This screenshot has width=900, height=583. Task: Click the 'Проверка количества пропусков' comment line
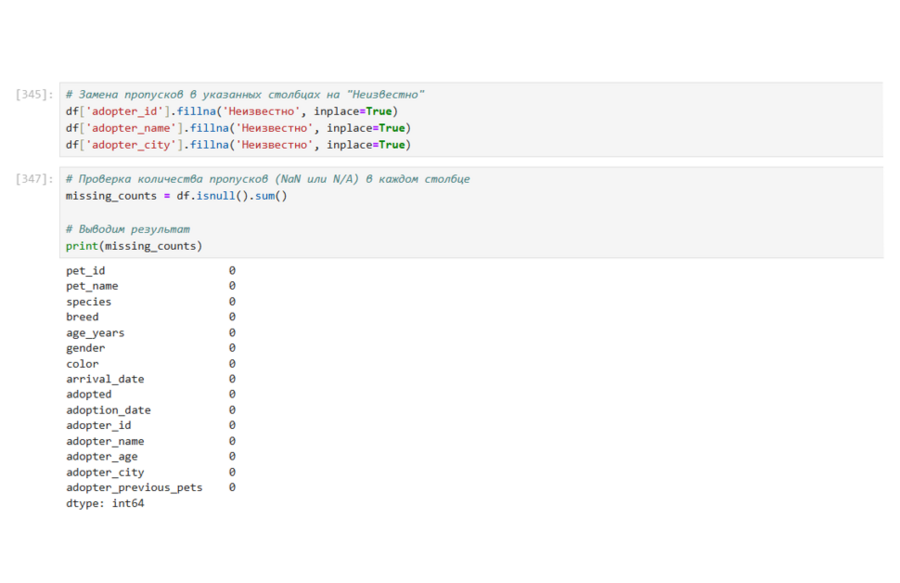(267, 179)
